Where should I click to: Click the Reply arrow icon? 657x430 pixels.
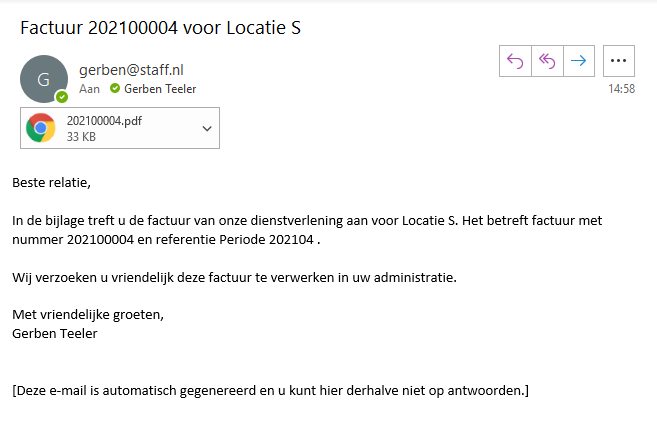[515, 61]
